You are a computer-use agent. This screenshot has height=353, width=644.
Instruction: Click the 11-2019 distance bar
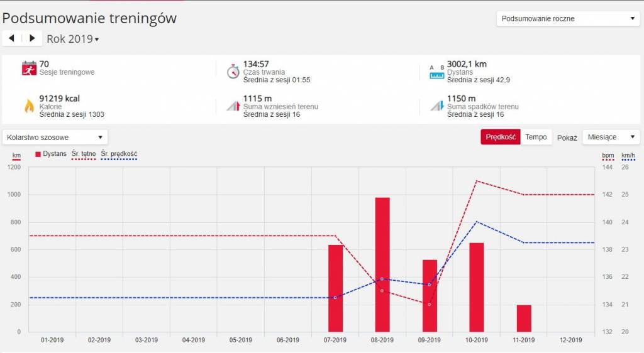(x=524, y=318)
